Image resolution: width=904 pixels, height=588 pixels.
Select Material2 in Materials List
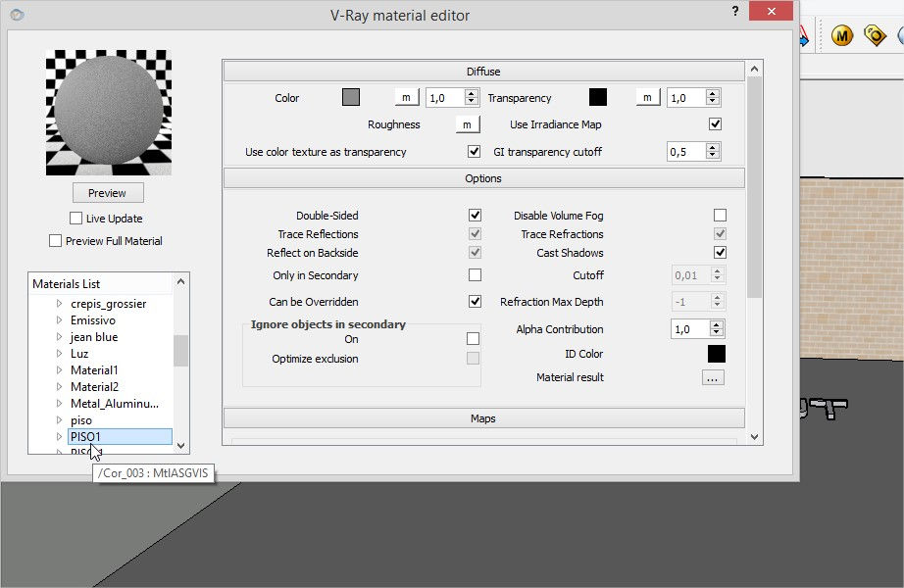(94, 387)
